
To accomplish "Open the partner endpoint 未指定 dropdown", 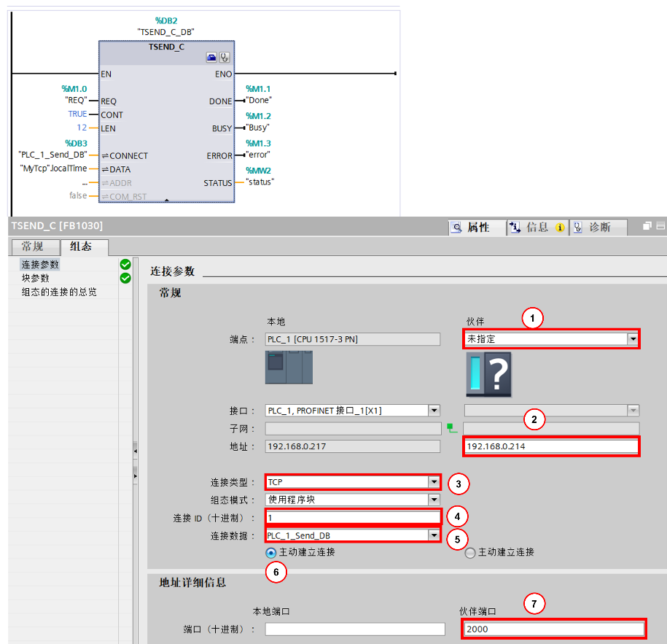I will [633, 339].
